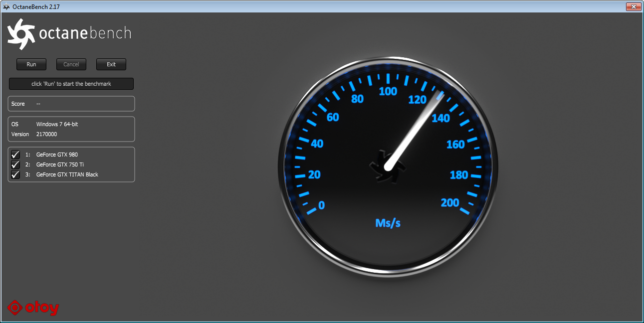644x323 pixels.
Task: Close the OctaneBench window
Action: [x=633, y=6]
